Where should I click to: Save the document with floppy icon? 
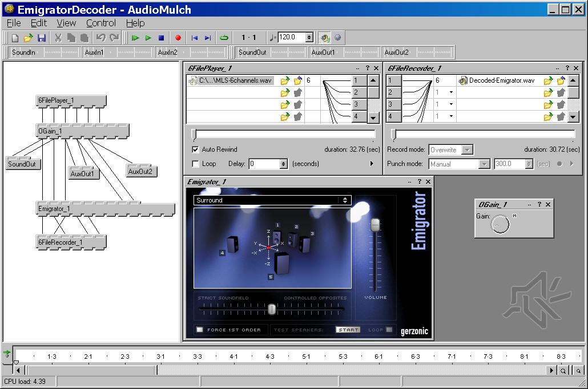[x=42, y=38]
